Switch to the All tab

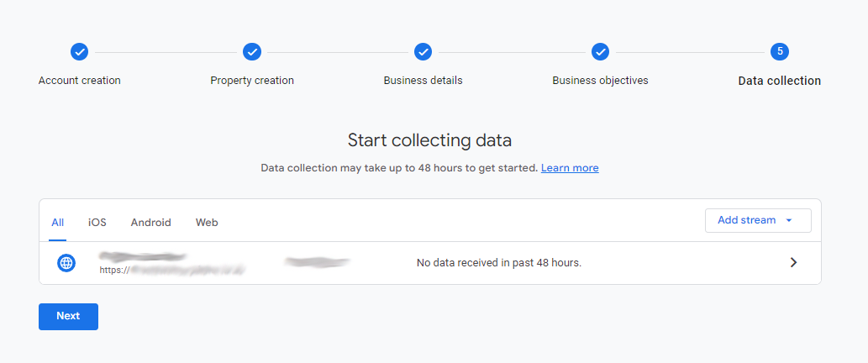58,223
